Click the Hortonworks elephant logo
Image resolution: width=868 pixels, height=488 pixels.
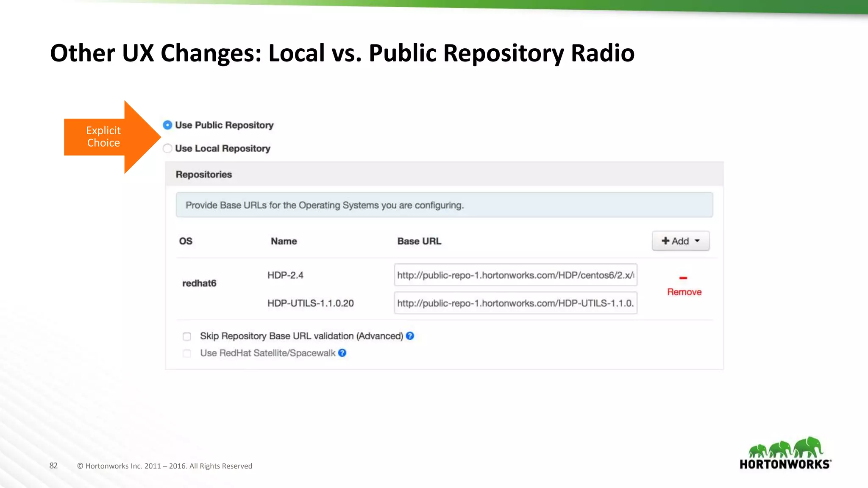785,453
